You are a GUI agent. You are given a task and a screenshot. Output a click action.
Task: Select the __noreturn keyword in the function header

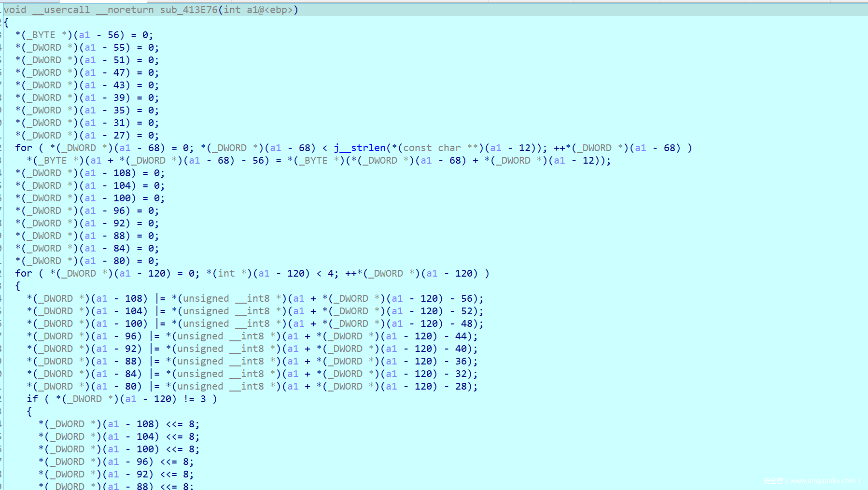pyautogui.click(x=125, y=10)
